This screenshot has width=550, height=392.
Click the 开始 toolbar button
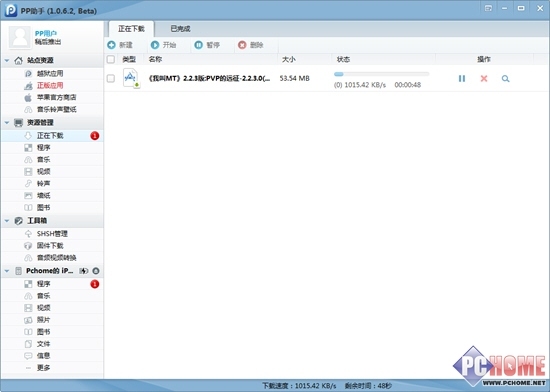[x=163, y=45]
